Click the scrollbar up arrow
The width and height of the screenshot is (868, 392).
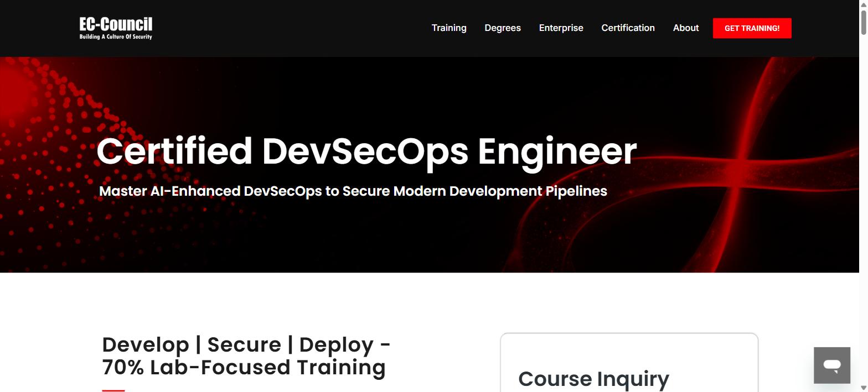click(864, 4)
